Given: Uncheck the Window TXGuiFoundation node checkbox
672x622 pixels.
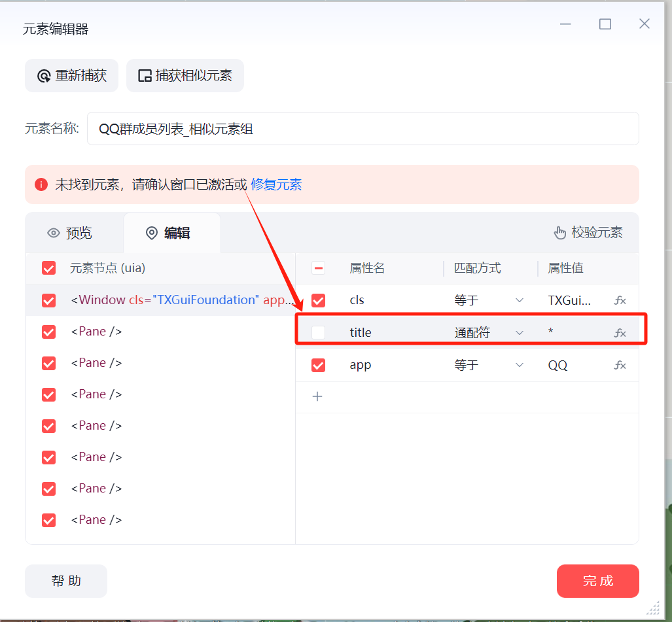Looking at the screenshot, I should [49, 300].
